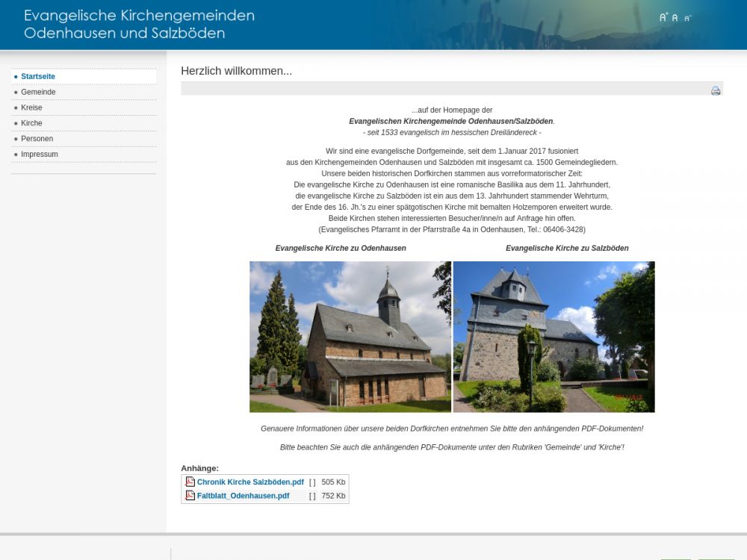This screenshot has height=560, width=747.
Task: Go to the Gemeinde page in the sidebar
Action: [38, 93]
